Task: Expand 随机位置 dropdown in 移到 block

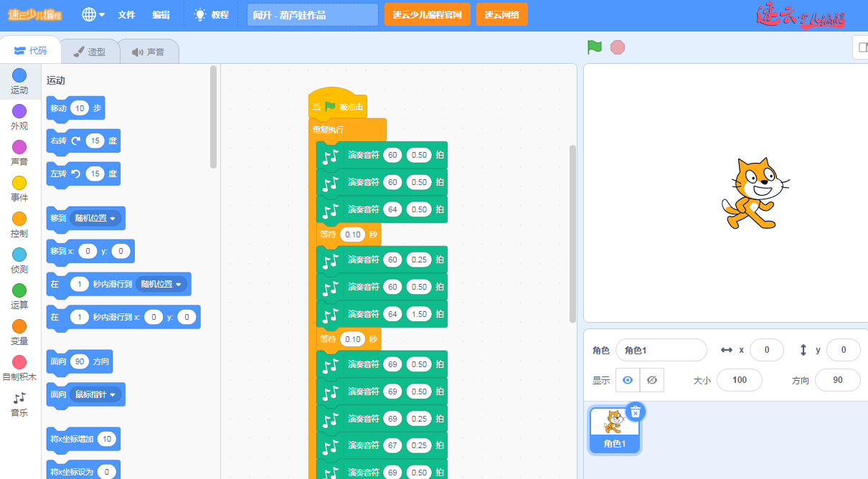Action: click(97, 218)
